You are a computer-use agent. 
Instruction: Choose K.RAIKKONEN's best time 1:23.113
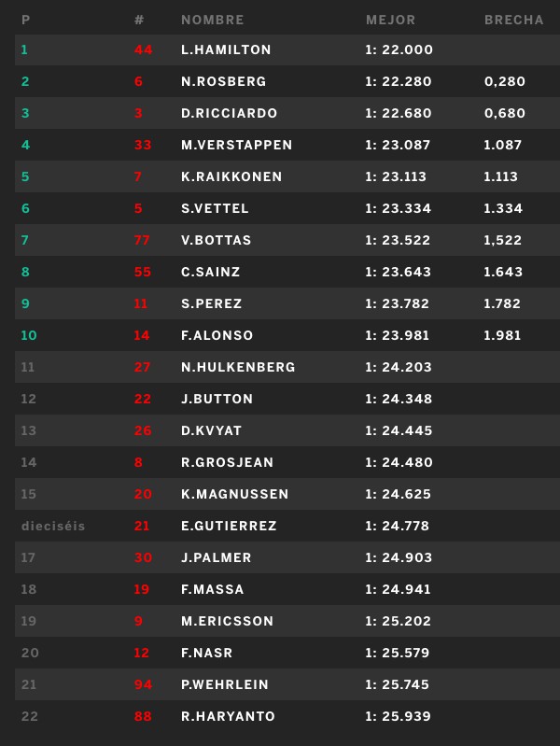tap(396, 176)
